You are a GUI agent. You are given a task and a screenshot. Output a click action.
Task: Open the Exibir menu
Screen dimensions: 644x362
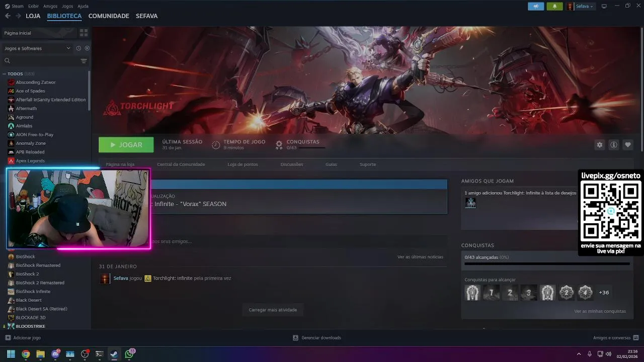point(33,6)
